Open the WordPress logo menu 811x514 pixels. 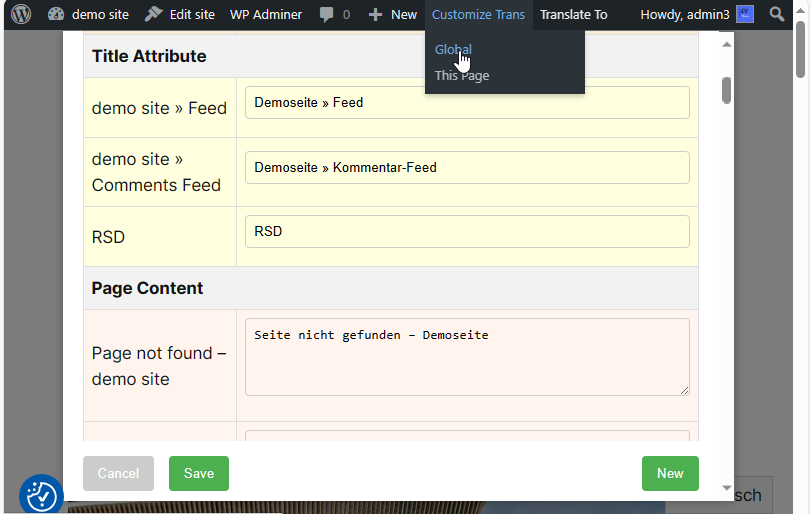point(21,14)
